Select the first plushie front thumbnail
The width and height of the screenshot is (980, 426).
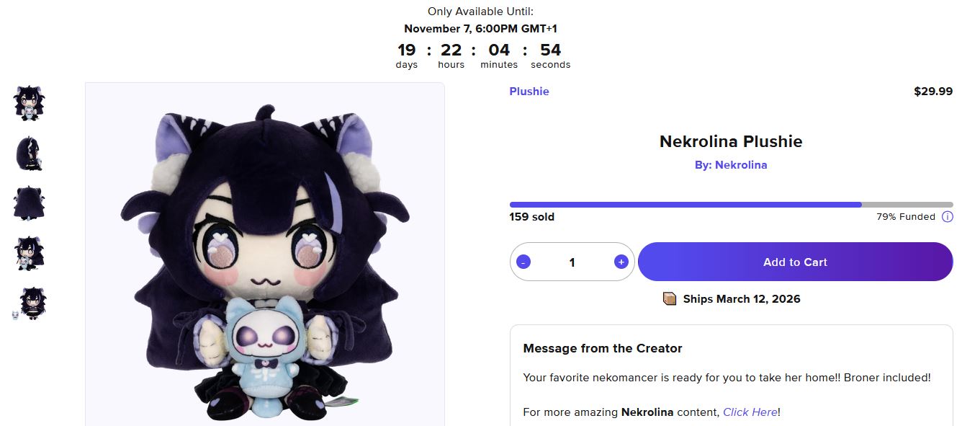30,102
